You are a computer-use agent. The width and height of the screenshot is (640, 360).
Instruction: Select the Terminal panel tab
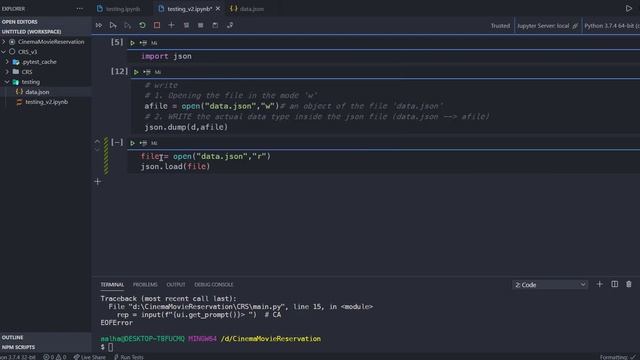click(x=112, y=284)
